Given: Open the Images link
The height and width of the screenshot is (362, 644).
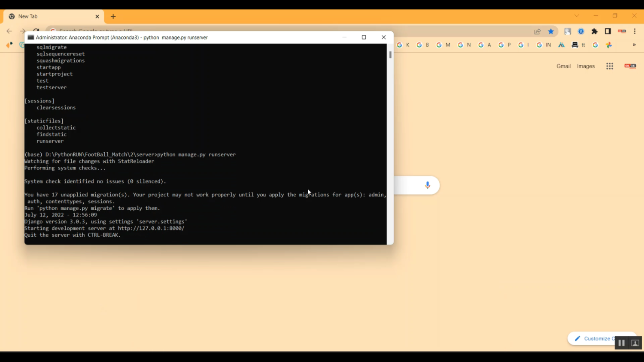Looking at the screenshot, I should (x=586, y=66).
